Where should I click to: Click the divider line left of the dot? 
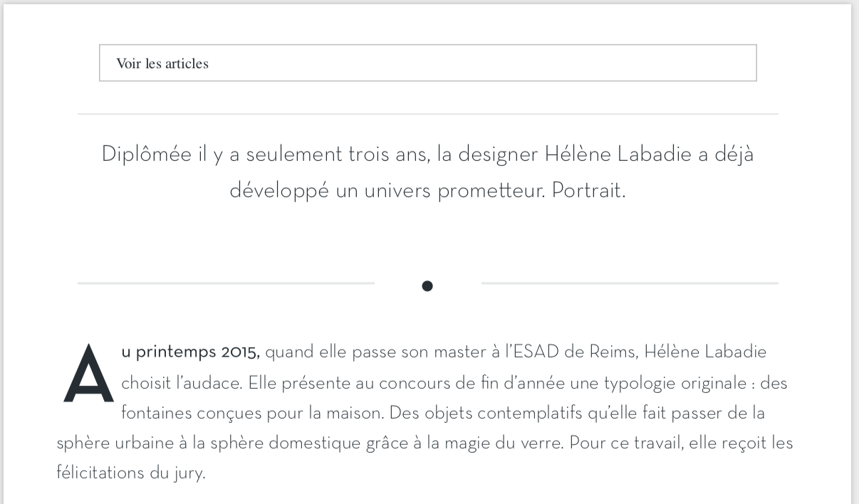click(x=226, y=283)
